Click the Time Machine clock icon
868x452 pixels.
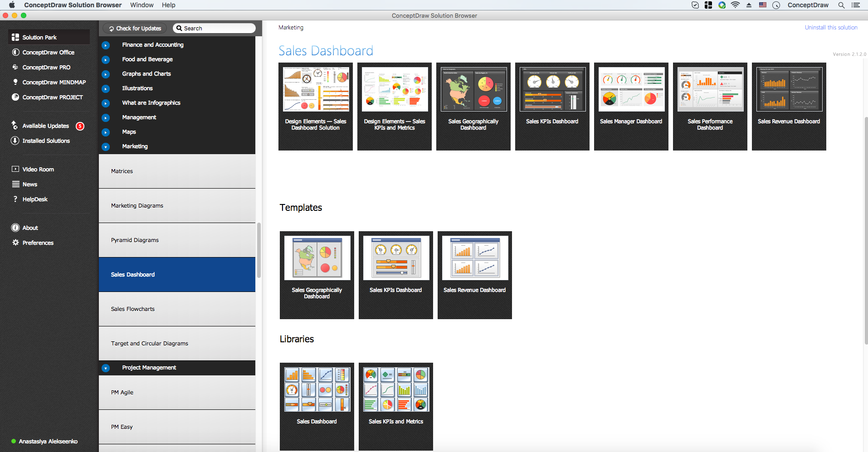point(776,5)
